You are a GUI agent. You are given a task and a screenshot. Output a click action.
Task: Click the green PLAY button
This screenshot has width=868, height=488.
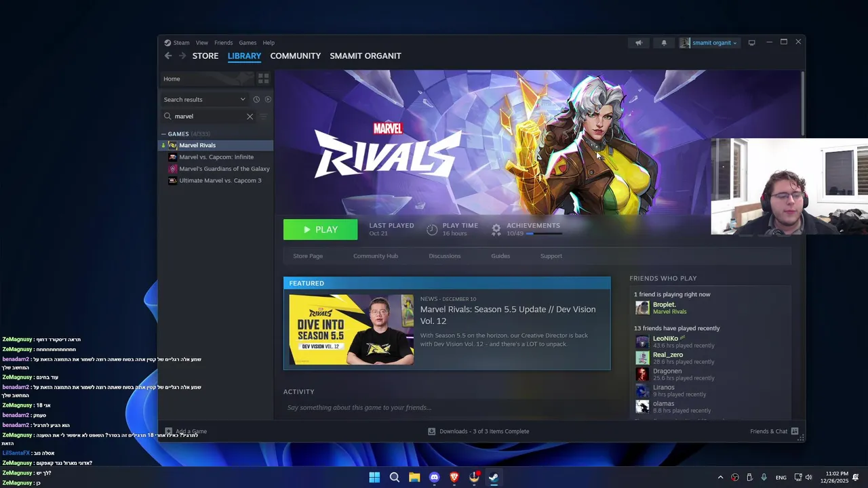point(320,230)
